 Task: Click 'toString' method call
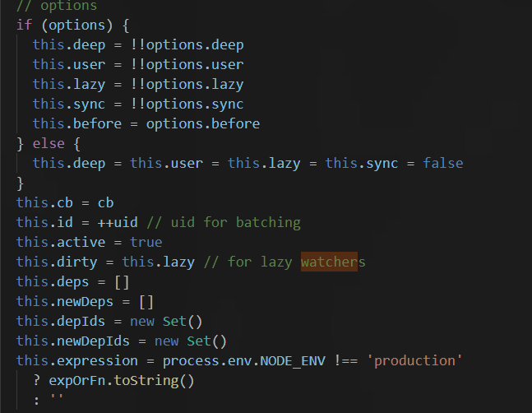(146, 381)
